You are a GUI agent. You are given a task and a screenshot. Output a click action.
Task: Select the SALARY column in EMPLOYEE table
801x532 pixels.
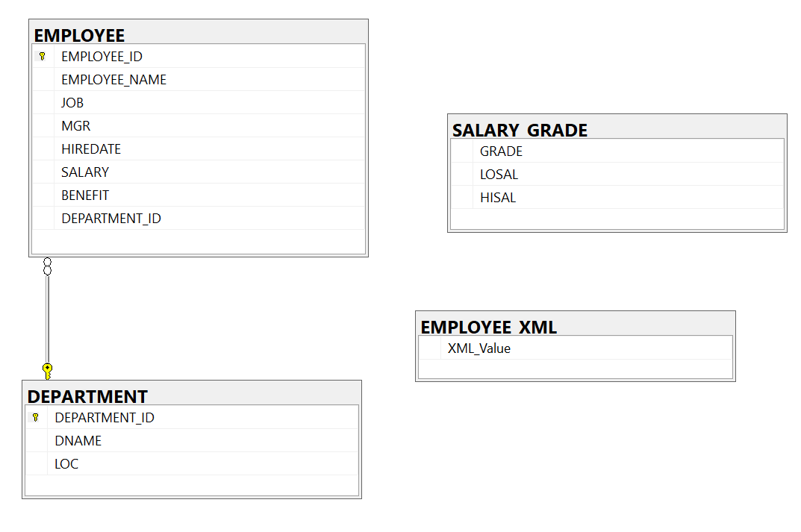(x=199, y=172)
